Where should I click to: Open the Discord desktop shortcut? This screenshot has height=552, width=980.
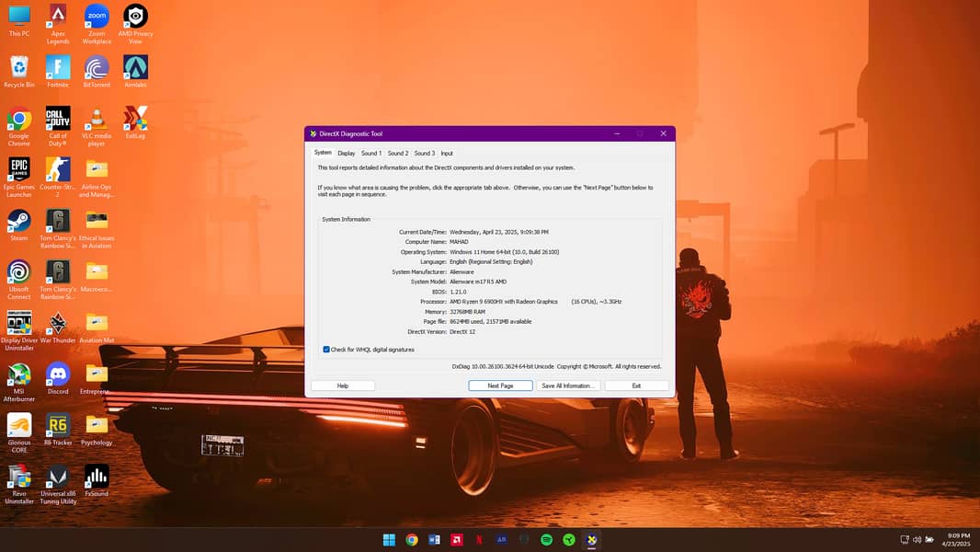tap(58, 378)
